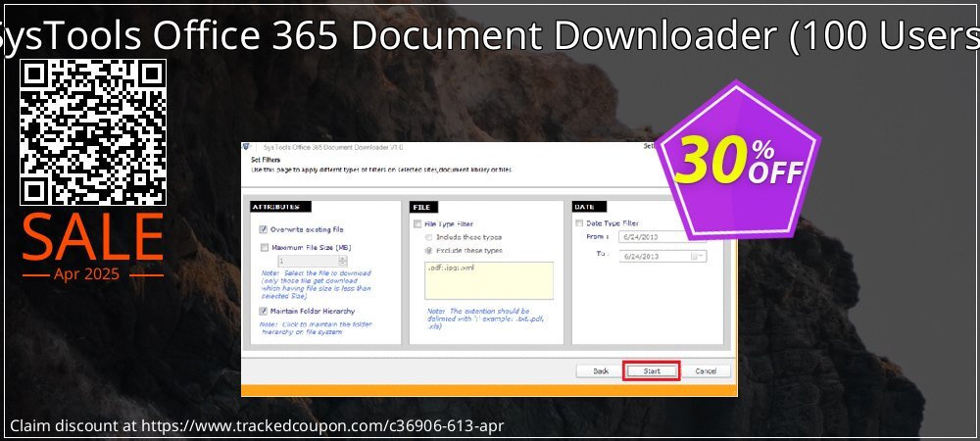Click the Start button
The image size is (980, 441).
(652, 371)
